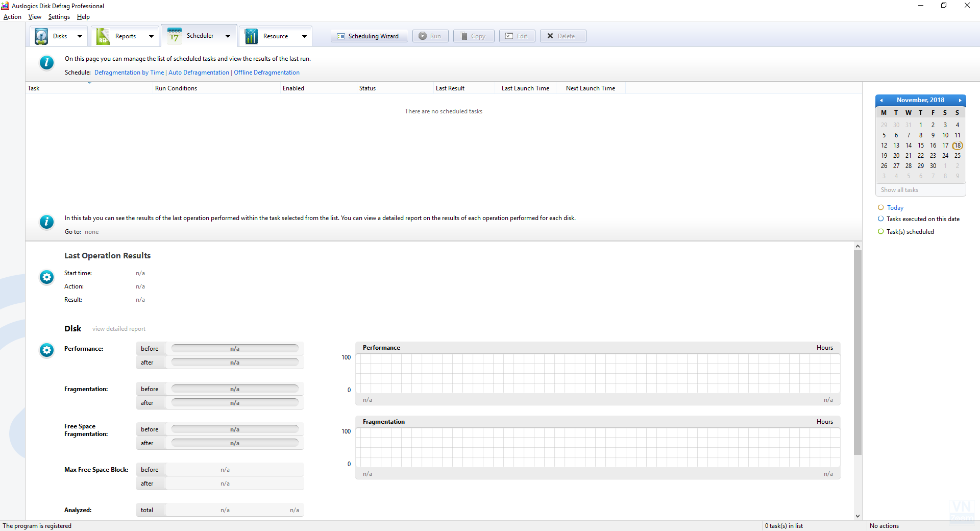Select the Scheduler calendar icon
The width and height of the screenshot is (980, 531).
pyautogui.click(x=175, y=36)
